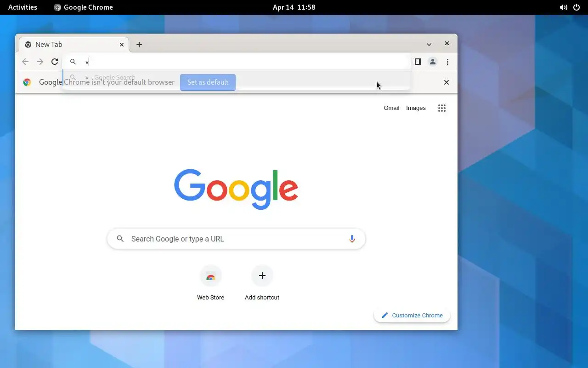Click the magnifier icon in the search box

(x=120, y=239)
